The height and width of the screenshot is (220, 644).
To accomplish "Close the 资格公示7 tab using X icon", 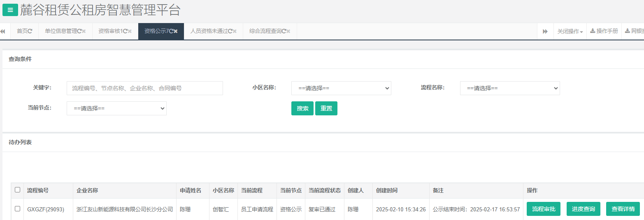I will [x=176, y=31].
